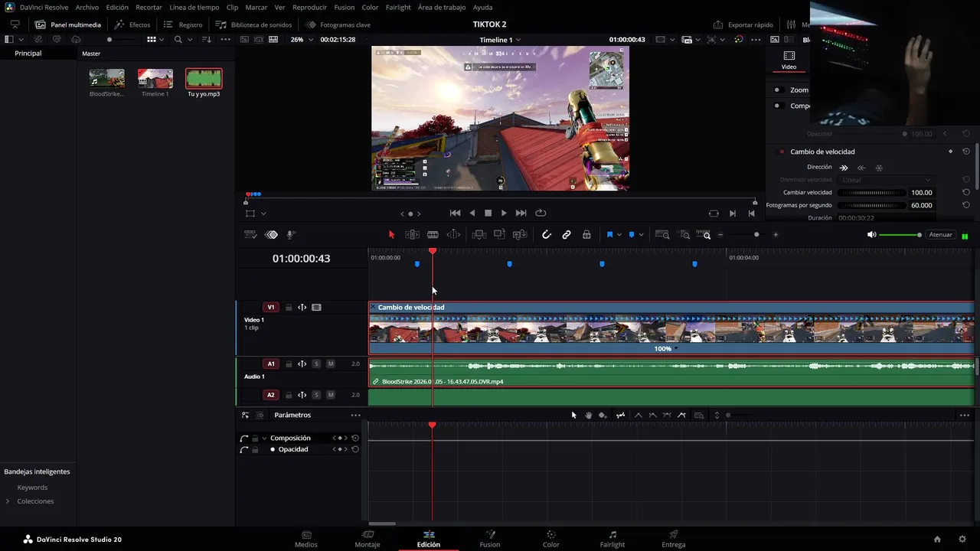Lock the V1 video track
Image resolution: width=980 pixels, height=551 pixels.
click(x=289, y=308)
